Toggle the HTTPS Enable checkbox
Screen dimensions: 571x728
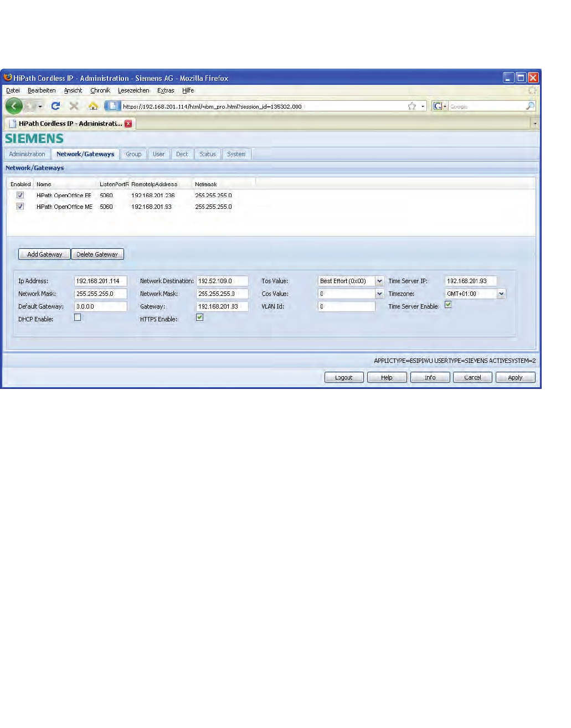[x=200, y=317]
